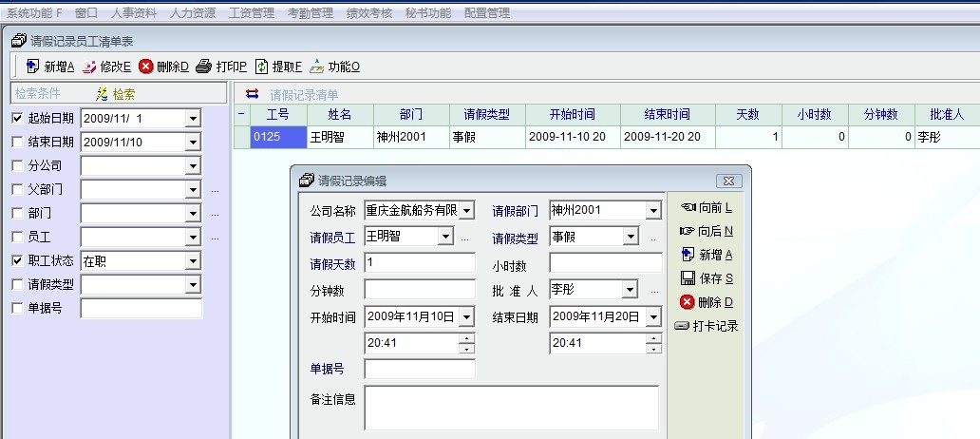Click the 新增A icon in main toolbar
Viewport: 980px width, 439px height.
(32, 67)
